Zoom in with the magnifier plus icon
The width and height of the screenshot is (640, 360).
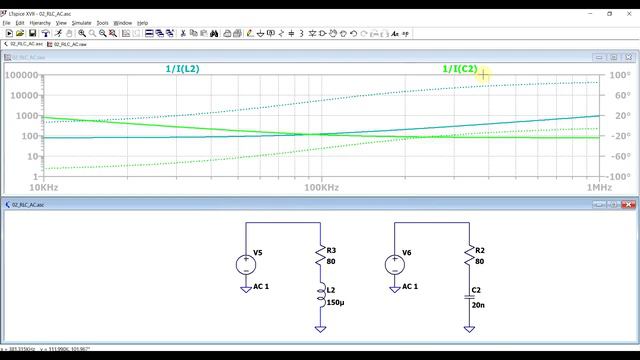82,33
